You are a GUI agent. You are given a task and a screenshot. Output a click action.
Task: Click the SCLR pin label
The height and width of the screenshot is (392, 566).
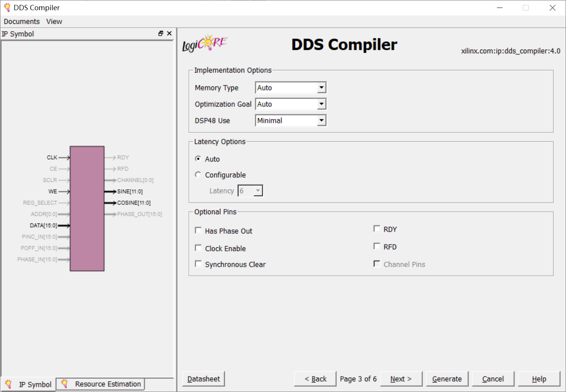click(x=50, y=180)
